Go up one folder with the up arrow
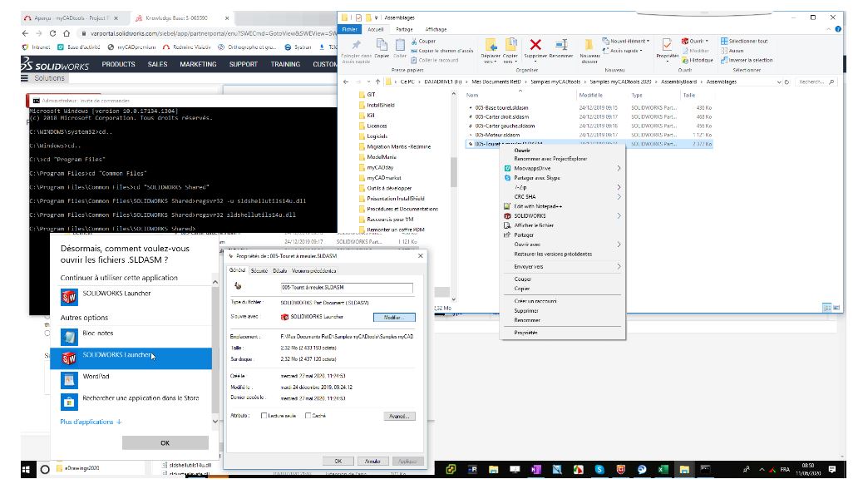Viewport: 868px width, 489px height. pos(377,82)
